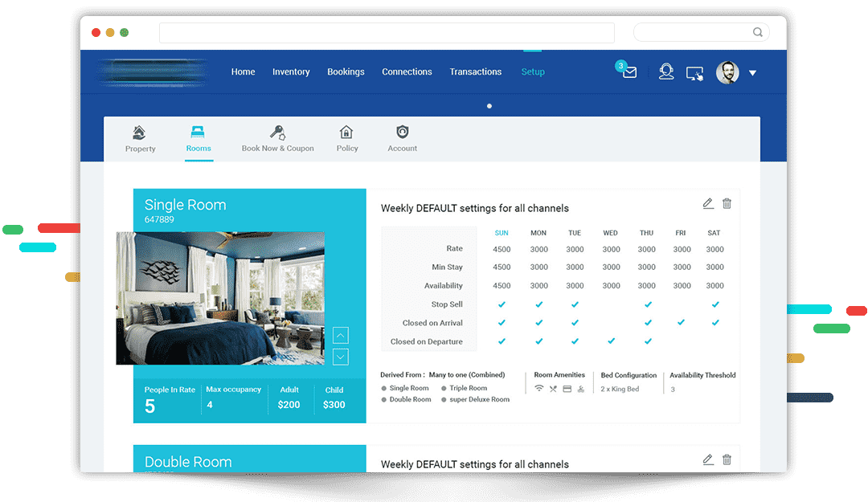Viewport: 868px width, 502px height.
Task: Switch to the Account tab
Action: point(403,139)
